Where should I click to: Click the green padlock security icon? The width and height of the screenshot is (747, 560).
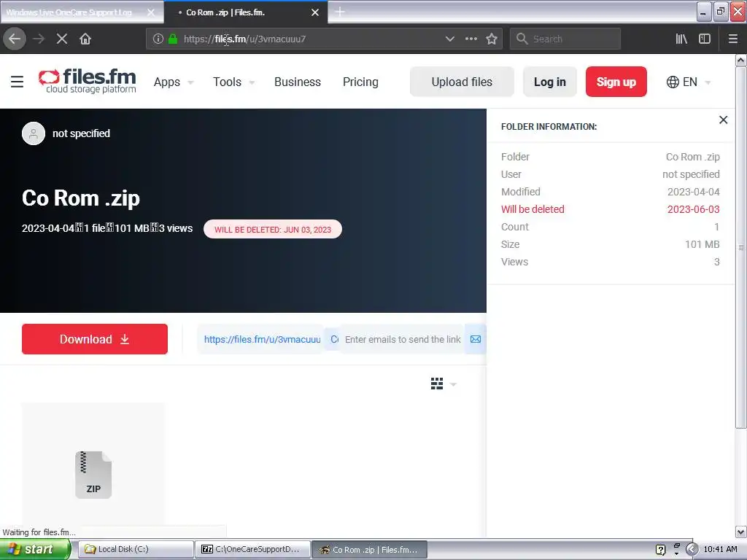click(173, 39)
